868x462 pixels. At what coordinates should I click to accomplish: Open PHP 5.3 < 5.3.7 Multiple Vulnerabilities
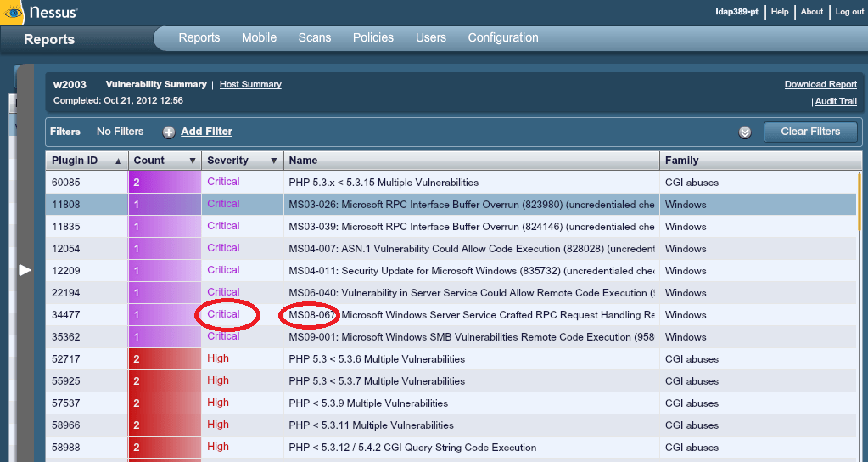(x=377, y=381)
